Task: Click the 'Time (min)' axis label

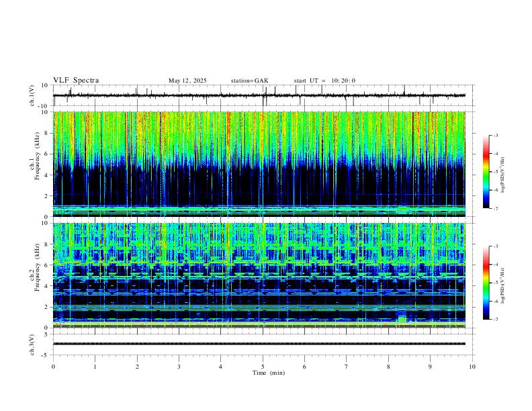Action: [x=269, y=373]
